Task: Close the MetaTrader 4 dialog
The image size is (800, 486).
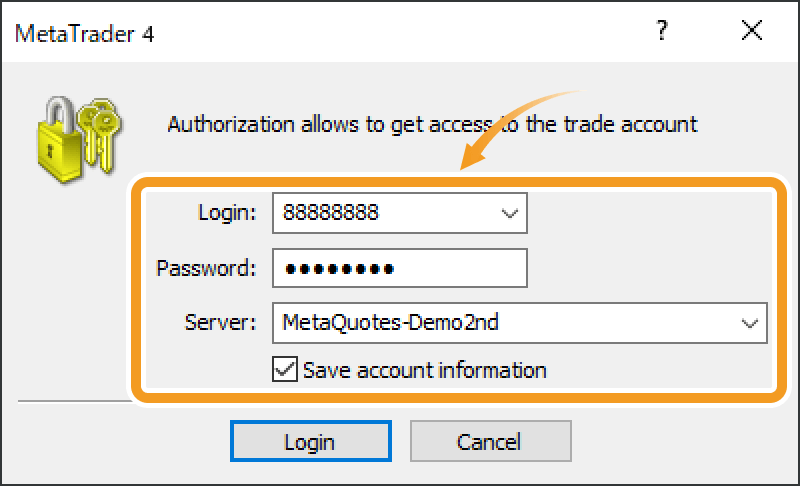Action: click(751, 31)
